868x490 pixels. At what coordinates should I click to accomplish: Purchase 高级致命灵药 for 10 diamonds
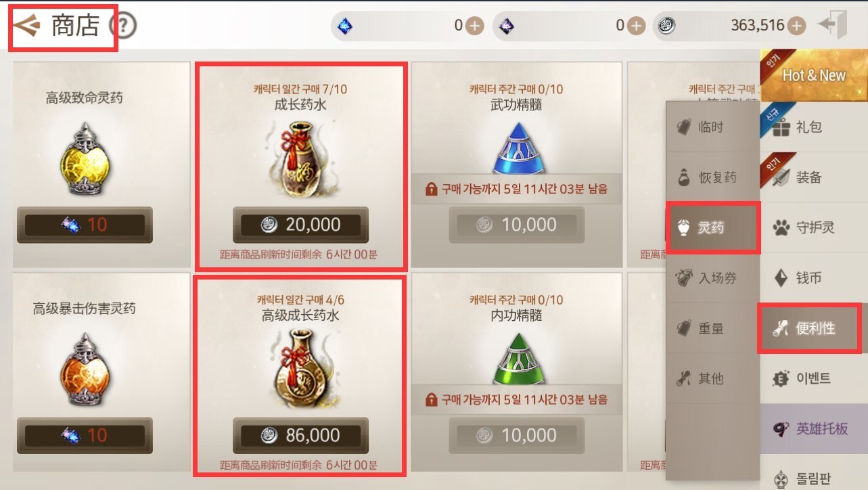point(85,225)
